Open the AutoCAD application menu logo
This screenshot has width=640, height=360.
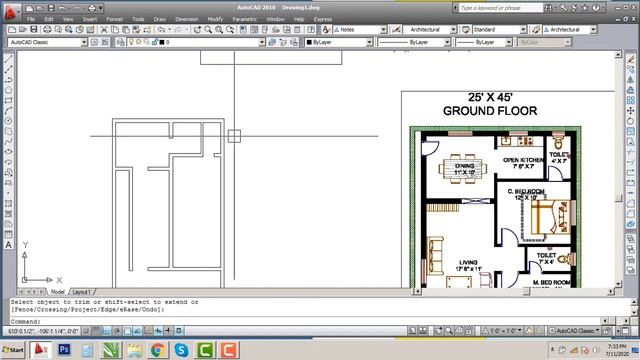click(x=10, y=12)
